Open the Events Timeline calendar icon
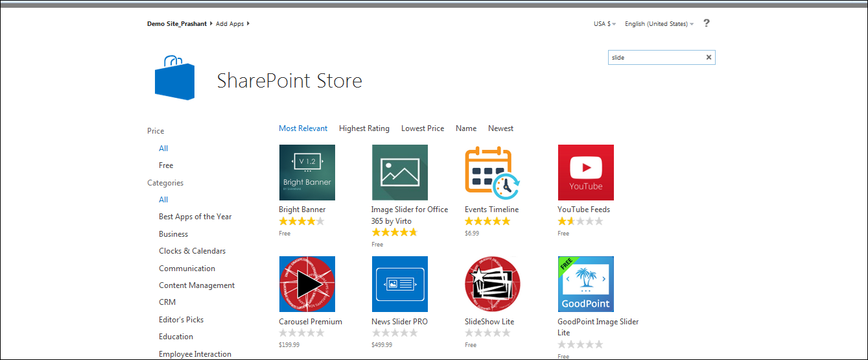The width and height of the screenshot is (868, 360). pos(493,173)
